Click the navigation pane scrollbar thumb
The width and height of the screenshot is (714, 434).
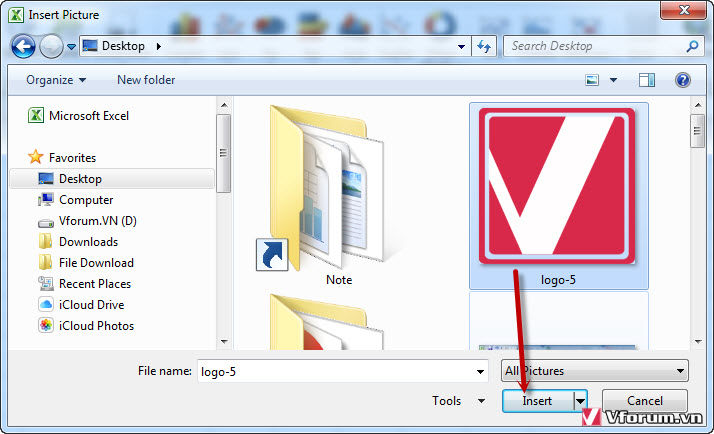[223, 153]
